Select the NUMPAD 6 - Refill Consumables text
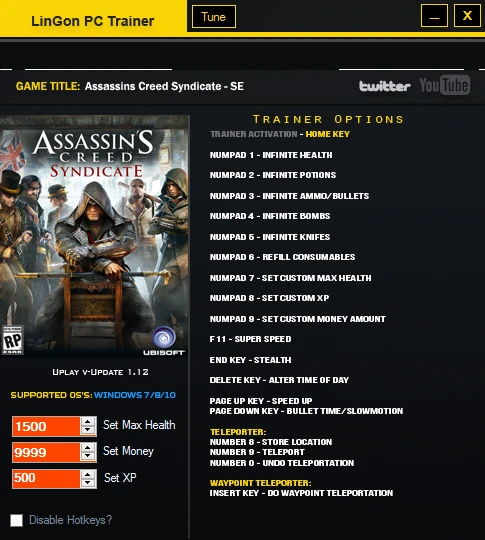 (282, 257)
